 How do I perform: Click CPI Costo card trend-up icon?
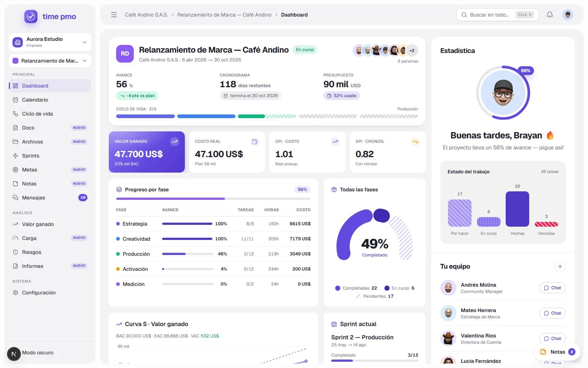pyautogui.click(x=335, y=142)
